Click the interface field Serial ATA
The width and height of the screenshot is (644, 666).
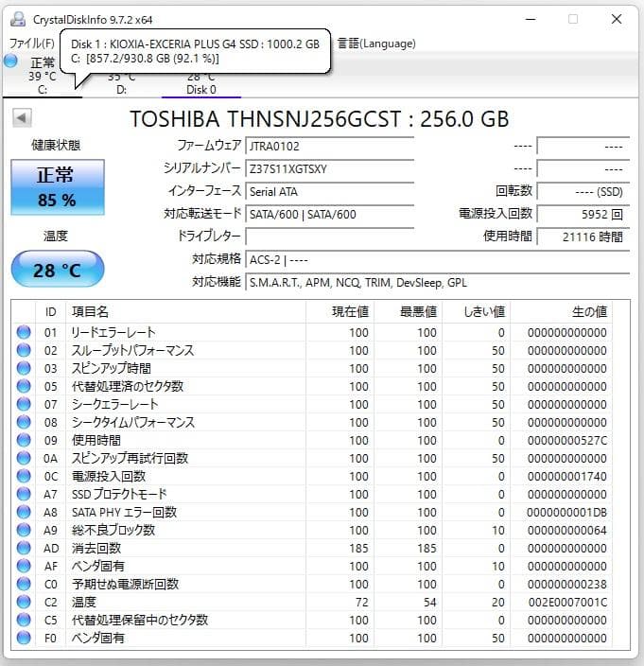[330, 191]
